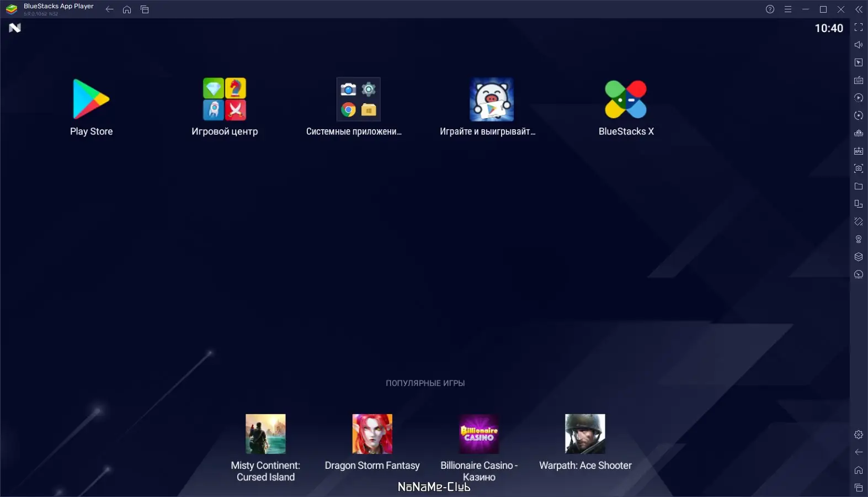Image resolution: width=868 pixels, height=497 pixels.
Task: Open the media folder in sidebar
Action: 859,186
